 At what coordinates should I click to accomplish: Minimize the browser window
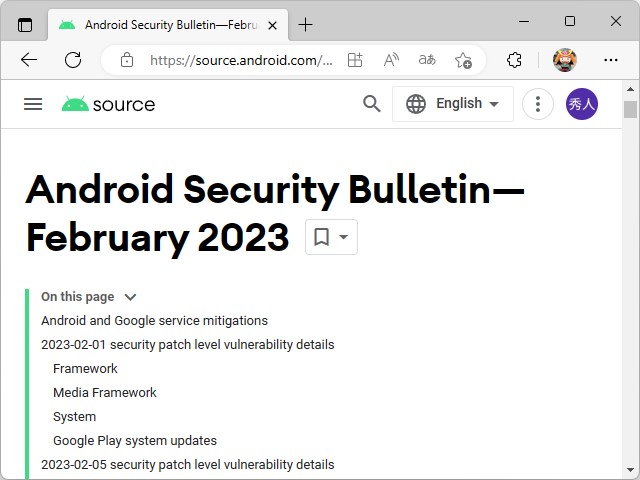point(524,21)
